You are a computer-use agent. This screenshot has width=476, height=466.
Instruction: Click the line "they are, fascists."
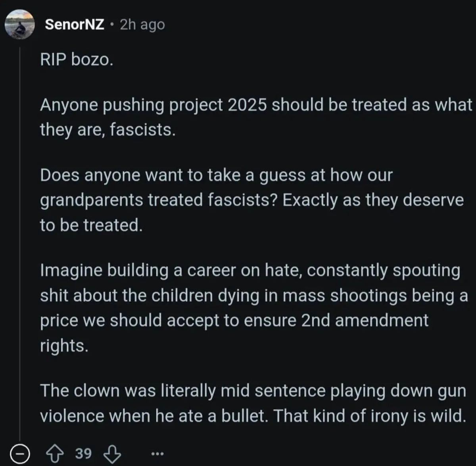(x=107, y=129)
